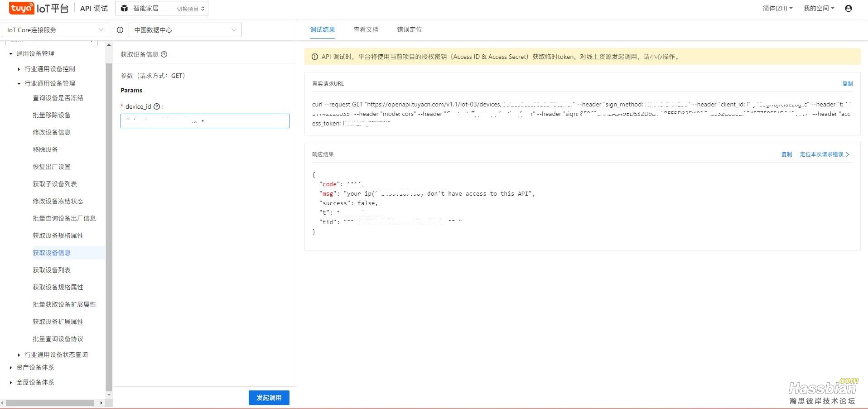
Task: Open 简体(ZH) language dropdown
Action: [x=777, y=8]
